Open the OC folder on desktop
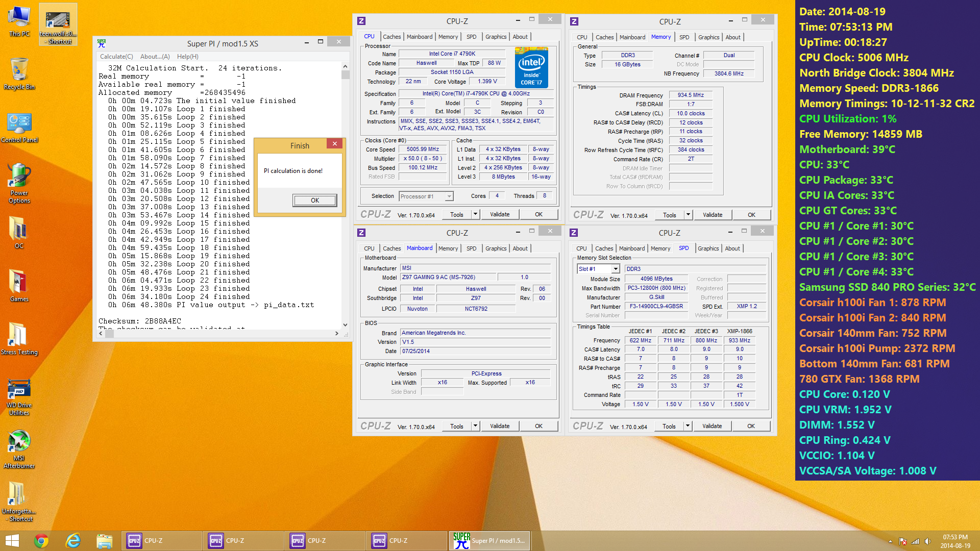Viewport: 980px width, 551px height. pyautogui.click(x=19, y=233)
